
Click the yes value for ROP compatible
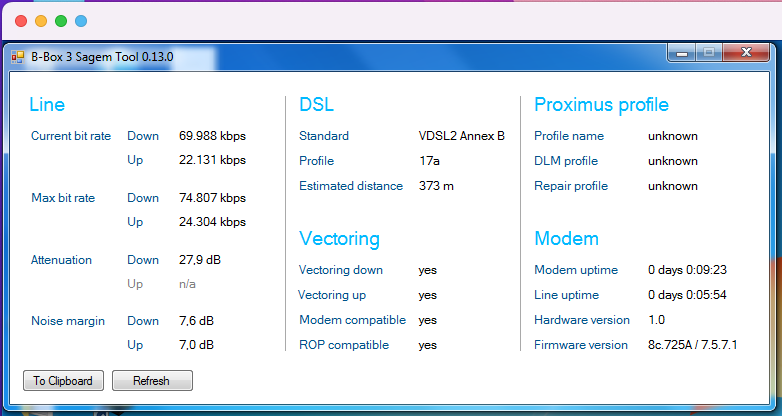point(428,345)
